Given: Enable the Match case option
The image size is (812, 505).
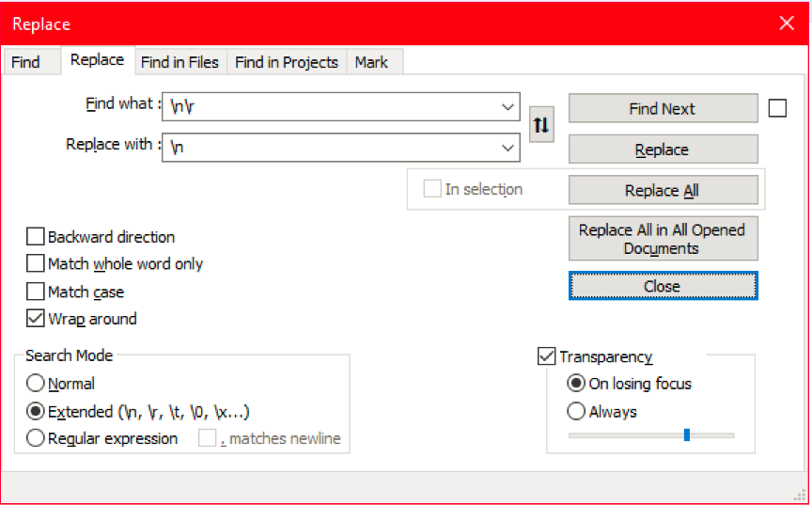Looking at the screenshot, I should point(35,292).
